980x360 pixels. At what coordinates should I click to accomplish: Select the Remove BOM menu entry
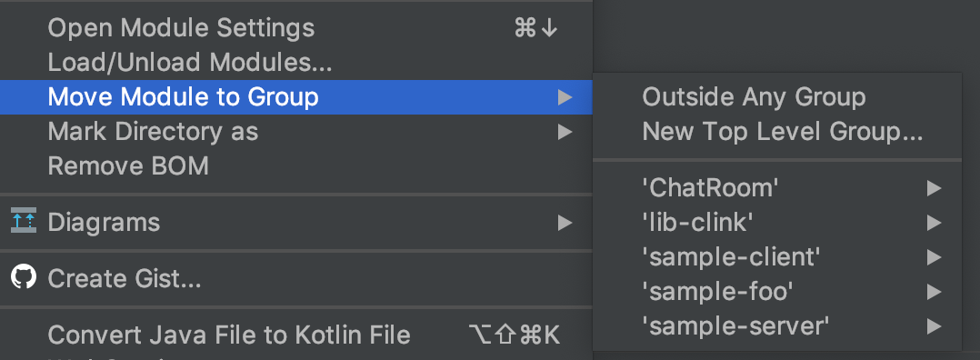click(296, 166)
